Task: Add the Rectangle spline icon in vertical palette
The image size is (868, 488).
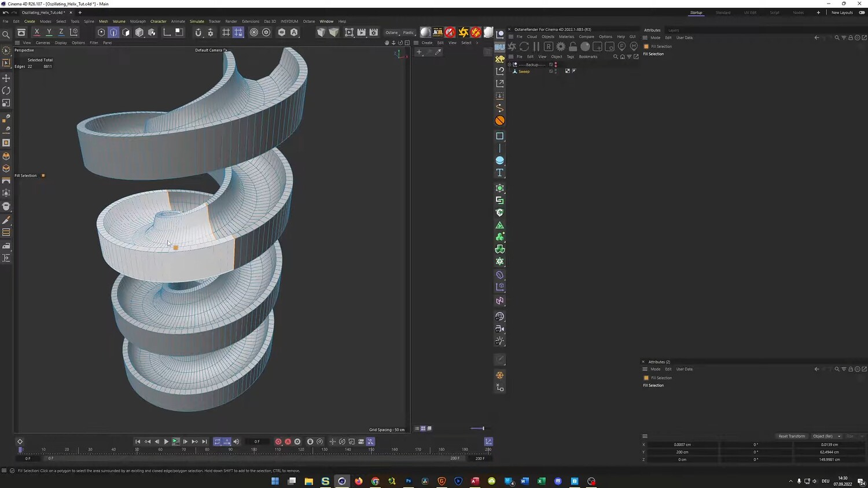Action: click(500, 136)
